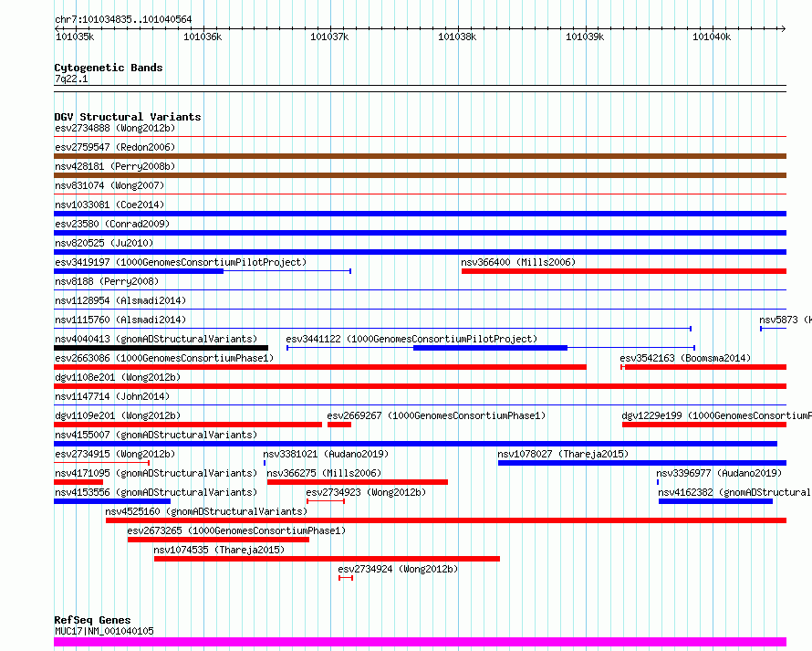Screen dimensions: 812x651
Task: Click the nsv366400 (Mills2006) red bar
Action: [x=624, y=271]
